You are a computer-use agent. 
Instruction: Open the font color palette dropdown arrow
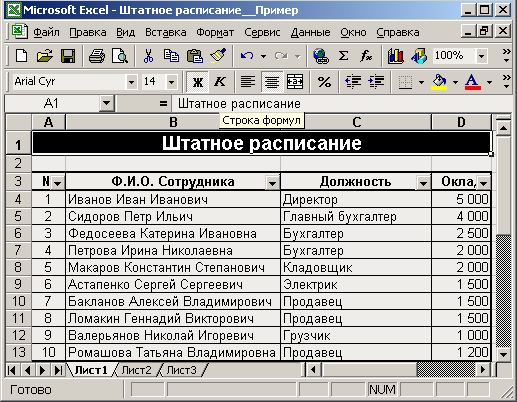pos(489,82)
